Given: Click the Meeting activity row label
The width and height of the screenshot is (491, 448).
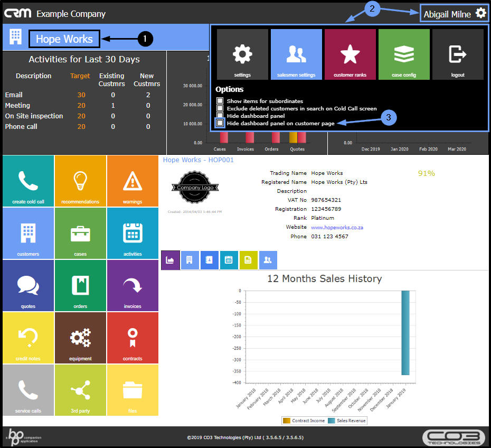Looking at the screenshot, I should click(17, 105).
